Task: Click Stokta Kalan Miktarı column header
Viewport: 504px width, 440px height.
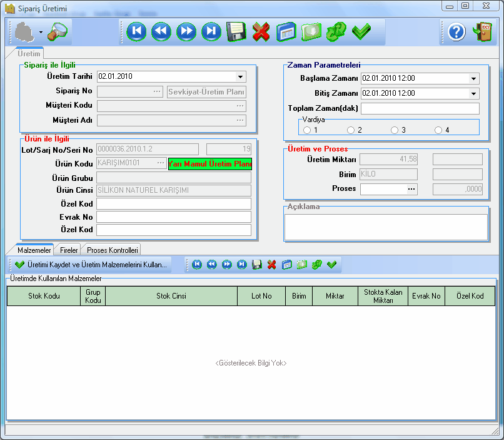Action: coord(383,296)
